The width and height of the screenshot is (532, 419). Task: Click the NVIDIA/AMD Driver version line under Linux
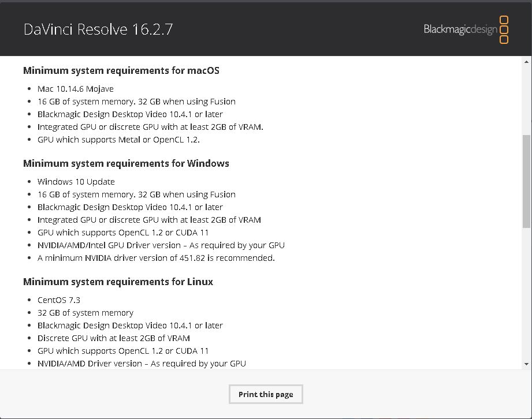point(142,364)
